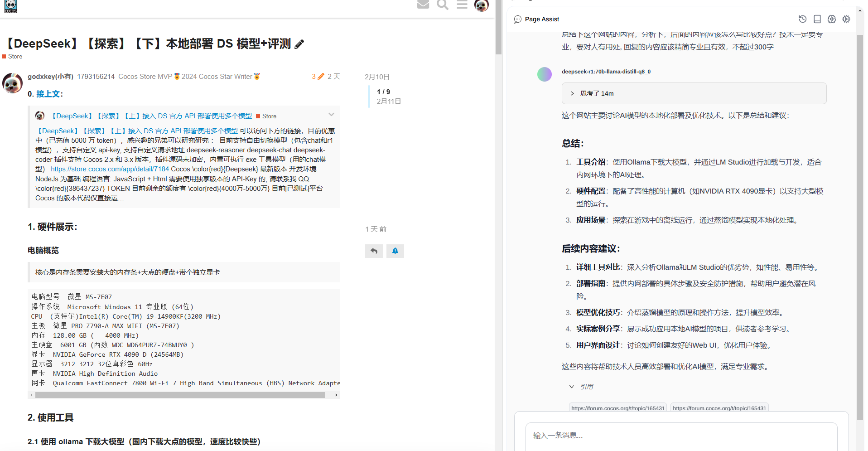View post edit history pencil (3 edits)
This screenshot has width=868, height=451.
click(318, 77)
